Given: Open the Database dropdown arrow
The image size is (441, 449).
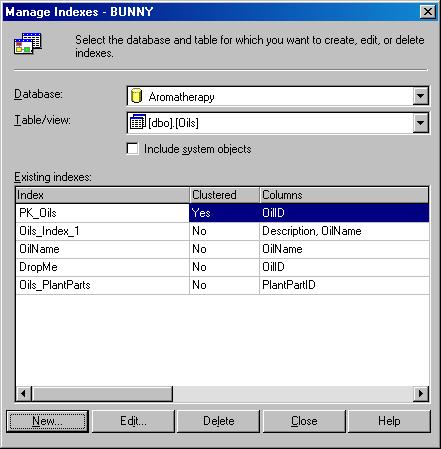Looking at the screenshot, I should coord(421,96).
